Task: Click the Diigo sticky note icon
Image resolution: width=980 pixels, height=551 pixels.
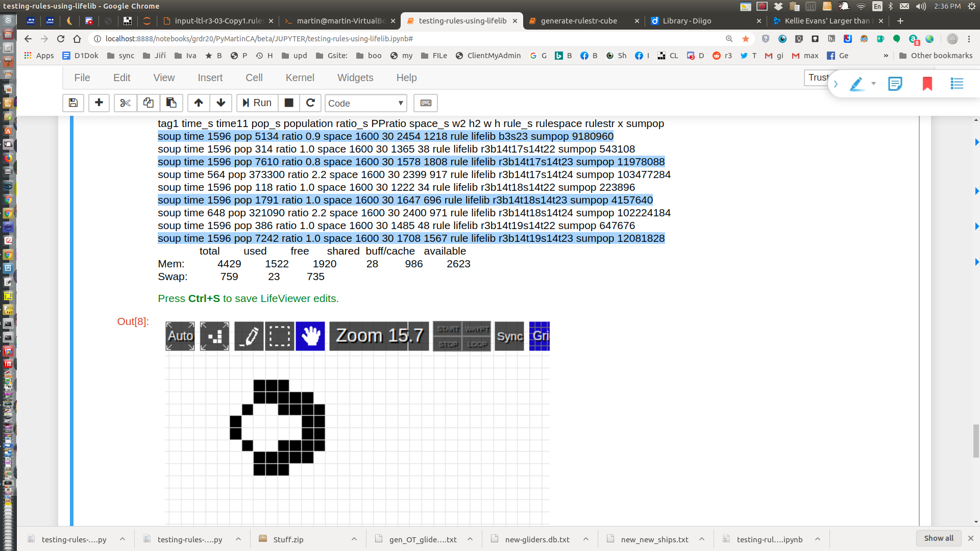Action: click(895, 84)
